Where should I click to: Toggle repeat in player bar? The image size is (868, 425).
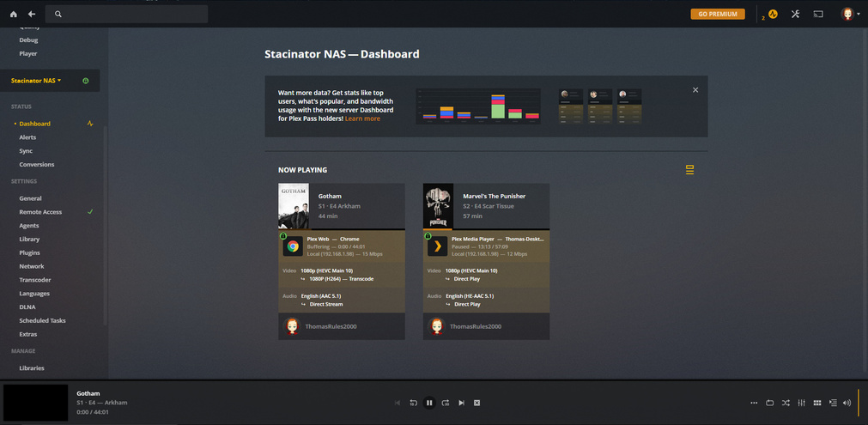(769, 403)
